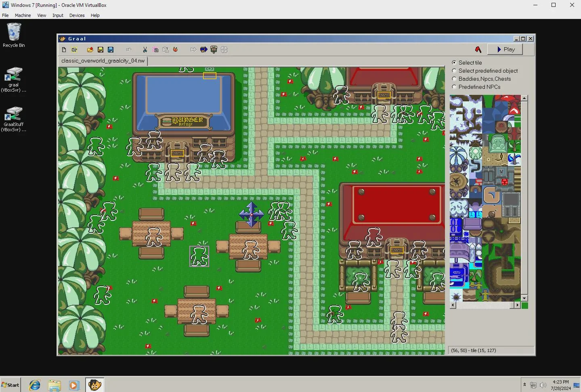Delete selection with the flame icon
Screen dimensions: 581x392
tap(175, 50)
